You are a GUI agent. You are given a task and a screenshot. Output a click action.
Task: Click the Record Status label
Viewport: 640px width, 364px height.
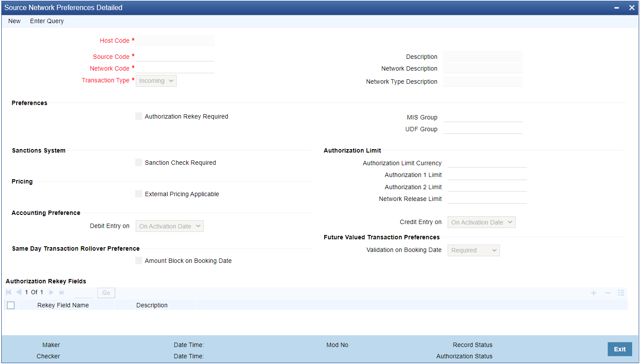click(x=472, y=345)
